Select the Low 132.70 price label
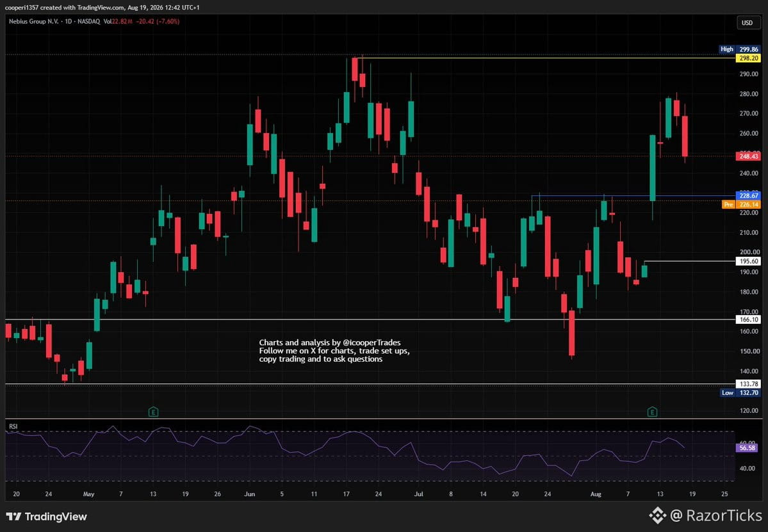768x532 pixels. pos(740,392)
